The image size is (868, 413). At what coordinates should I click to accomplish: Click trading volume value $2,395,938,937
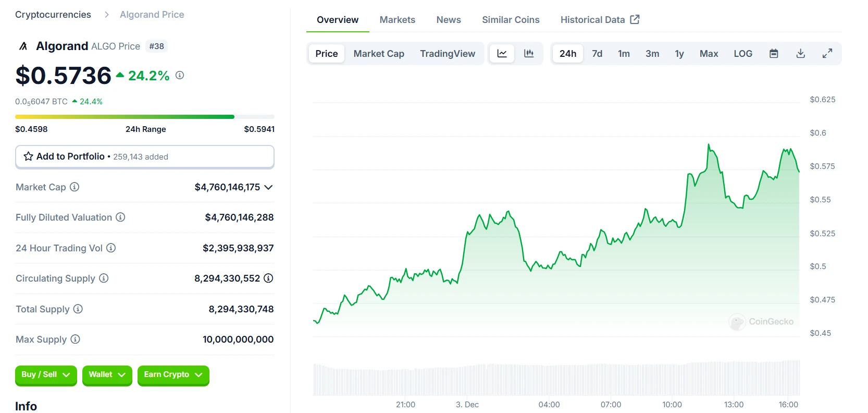click(238, 248)
